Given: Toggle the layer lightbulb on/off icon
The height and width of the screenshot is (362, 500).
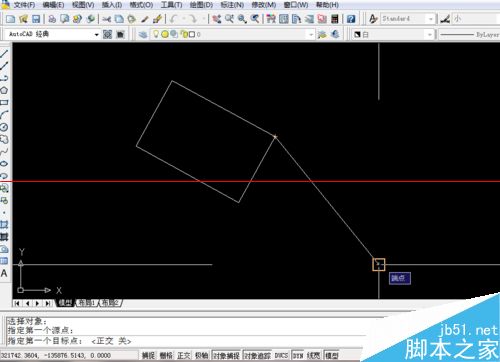Looking at the screenshot, I should (155, 34).
